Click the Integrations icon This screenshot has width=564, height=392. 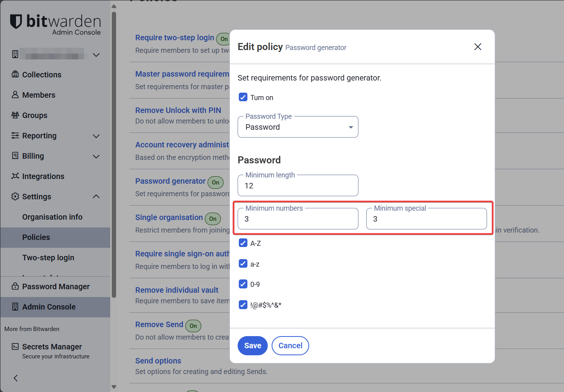click(x=15, y=176)
